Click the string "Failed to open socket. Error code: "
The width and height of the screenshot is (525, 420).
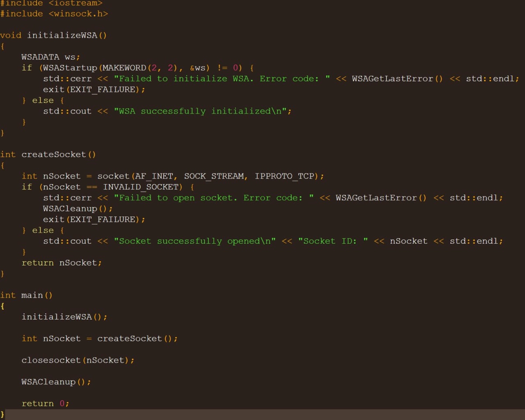213,198
